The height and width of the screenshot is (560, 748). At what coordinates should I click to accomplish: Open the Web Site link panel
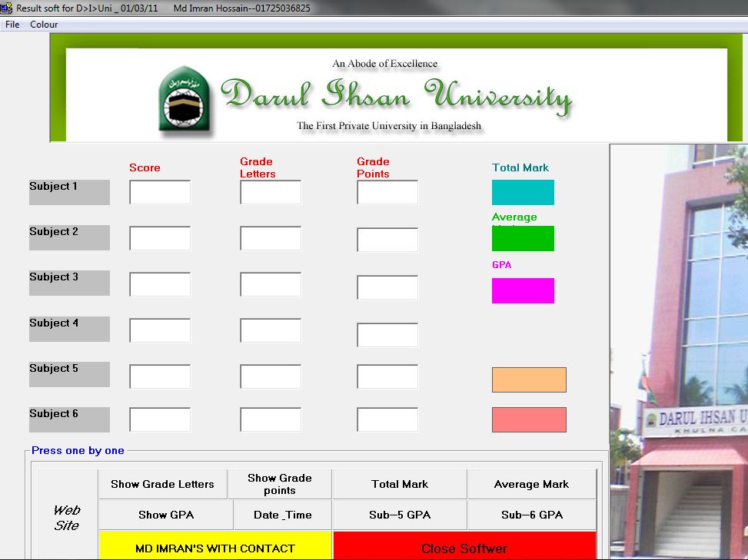(x=67, y=518)
